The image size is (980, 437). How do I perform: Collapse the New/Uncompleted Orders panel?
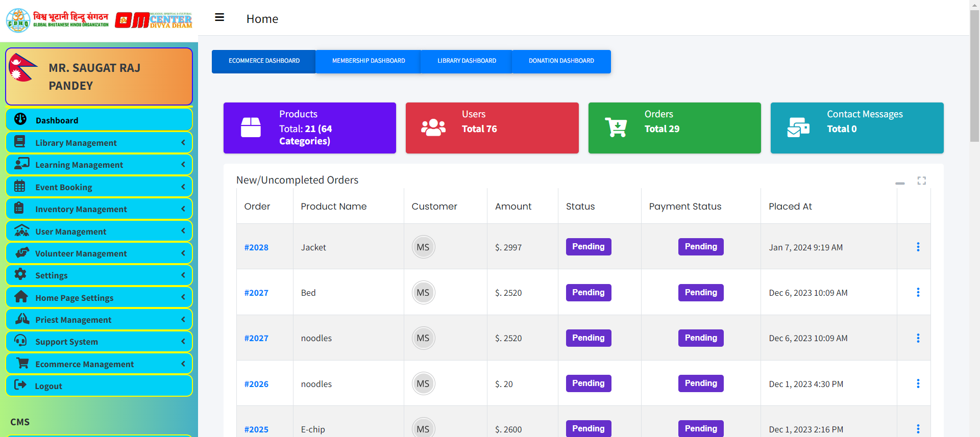pyautogui.click(x=900, y=183)
